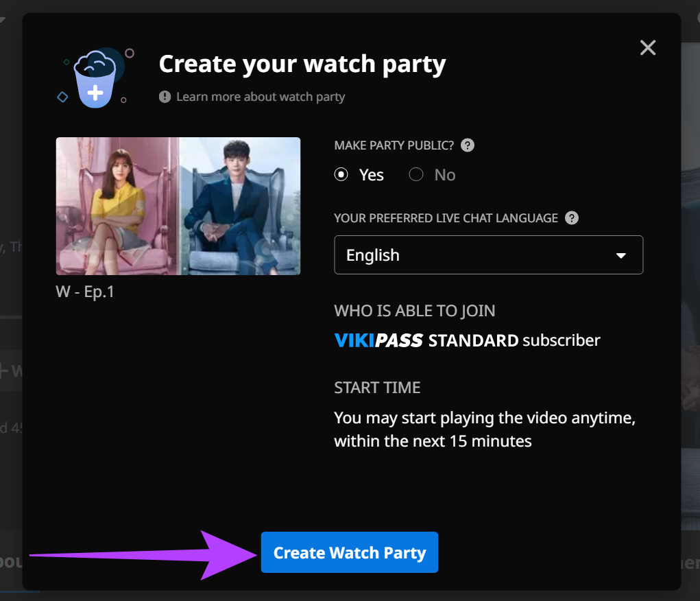Open Learn more about watch party link
Image resolution: width=700 pixels, height=601 pixels.
coord(260,97)
